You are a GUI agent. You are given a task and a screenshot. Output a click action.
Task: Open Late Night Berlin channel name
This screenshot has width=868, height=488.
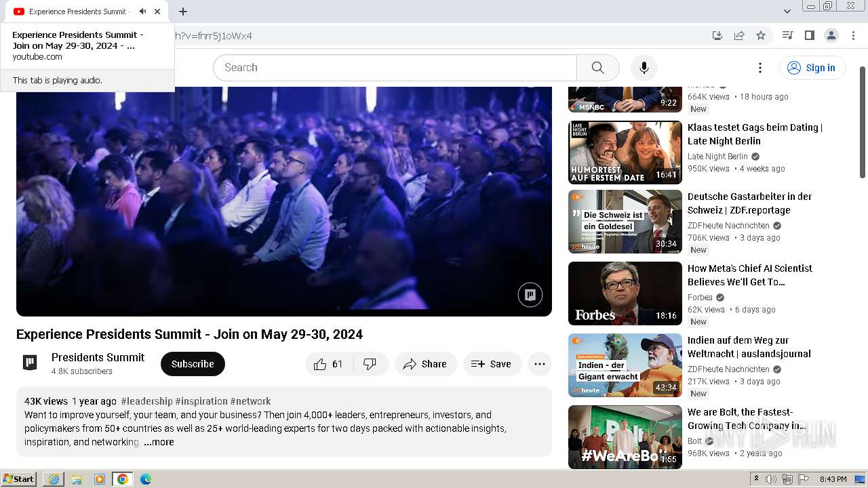coord(717,157)
